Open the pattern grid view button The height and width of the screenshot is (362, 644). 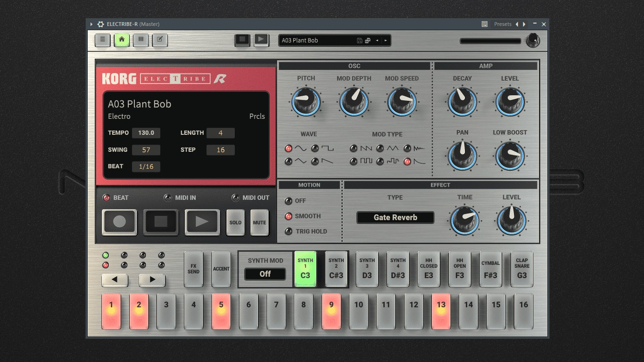click(x=140, y=40)
